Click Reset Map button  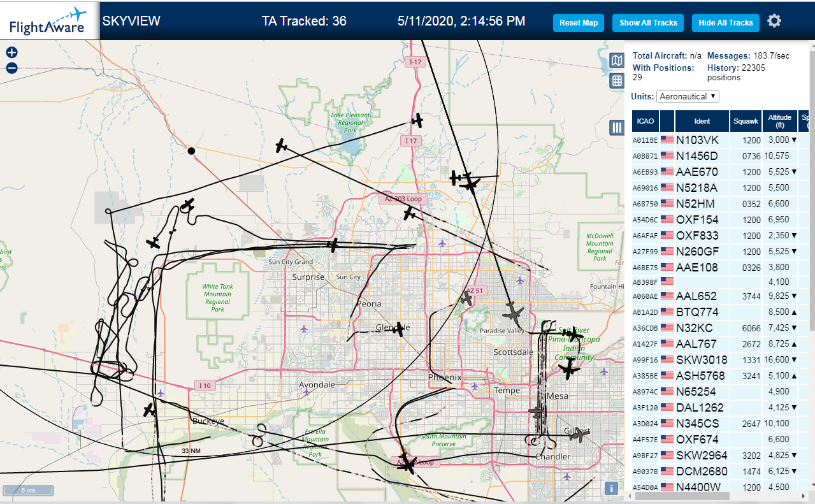coord(579,23)
